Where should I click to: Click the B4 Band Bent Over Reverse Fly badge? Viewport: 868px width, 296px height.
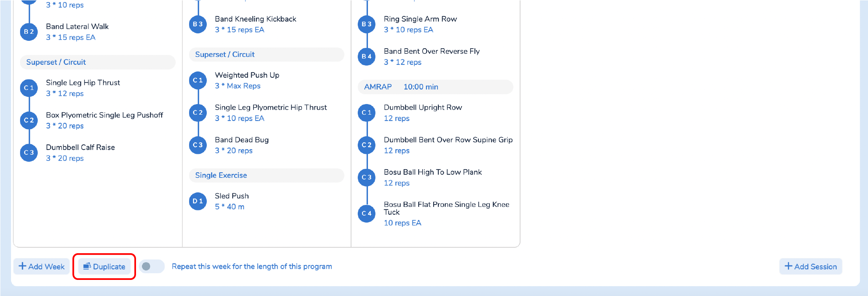coord(367,57)
